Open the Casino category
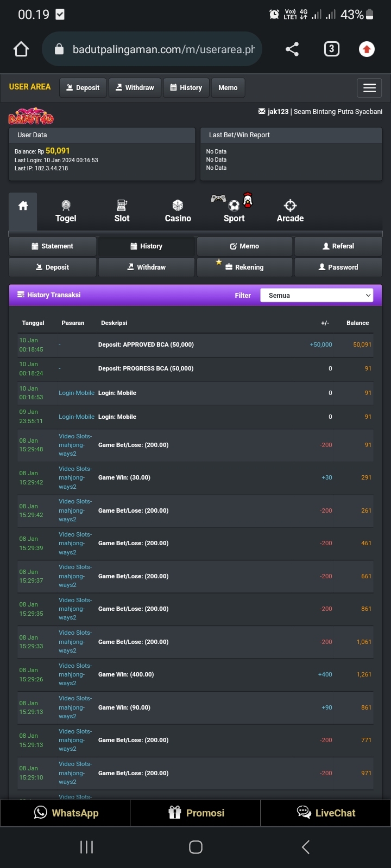Image resolution: width=391 pixels, height=868 pixels. click(x=178, y=211)
